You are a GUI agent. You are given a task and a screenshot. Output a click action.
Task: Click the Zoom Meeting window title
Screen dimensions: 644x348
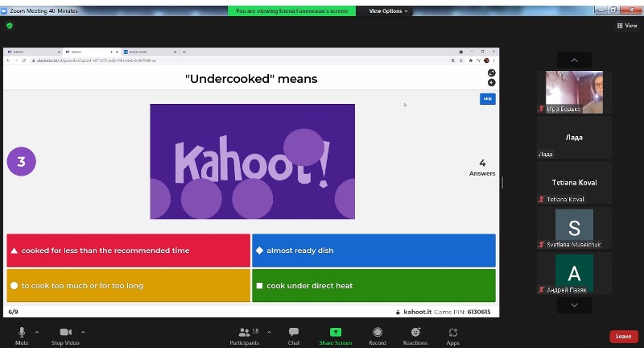tap(43, 11)
